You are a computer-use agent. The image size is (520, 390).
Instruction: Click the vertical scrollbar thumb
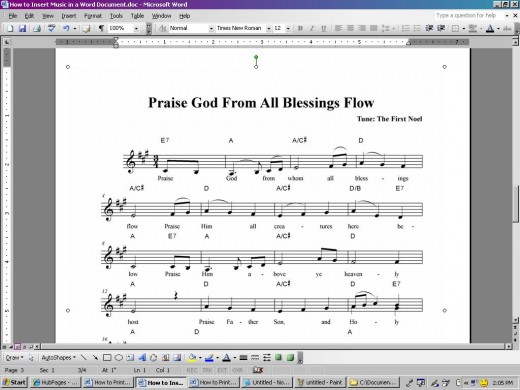click(x=516, y=203)
